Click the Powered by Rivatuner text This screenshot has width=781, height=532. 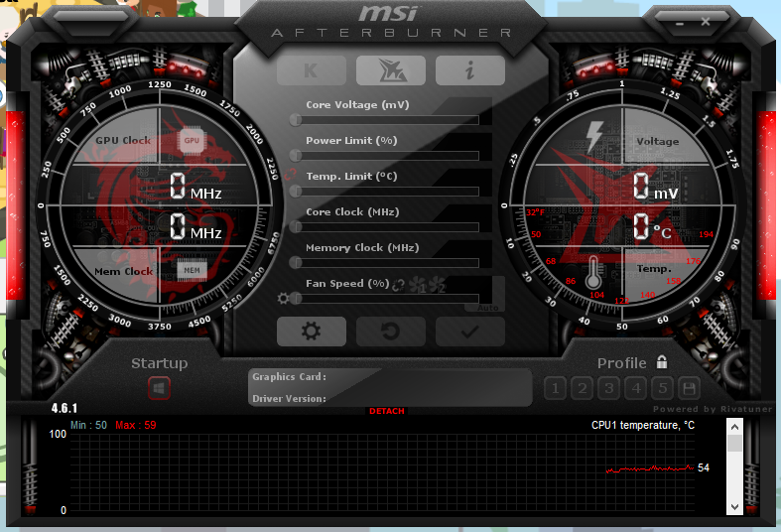[712, 409]
